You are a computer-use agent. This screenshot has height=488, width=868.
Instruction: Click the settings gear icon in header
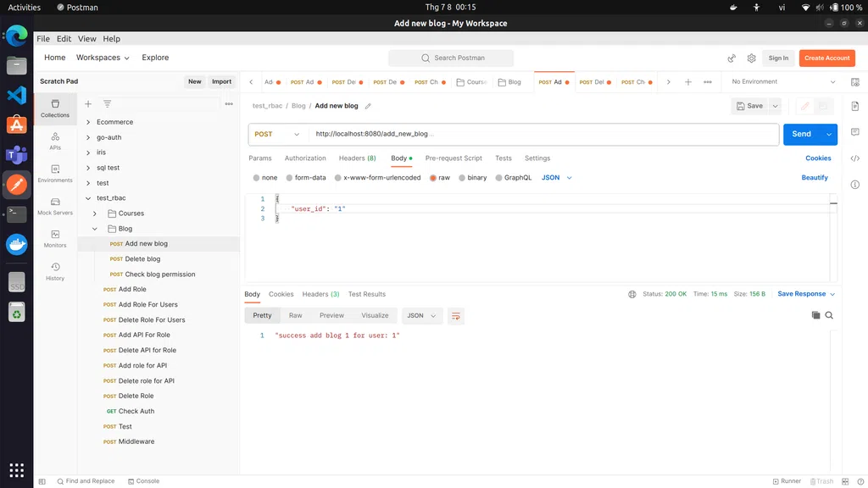751,58
